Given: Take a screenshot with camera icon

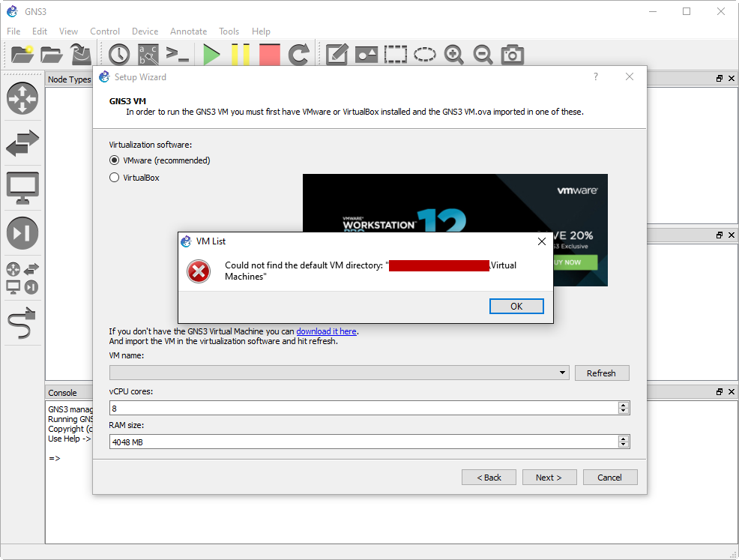Looking at the screenshot, I should click(x=513, y=54).
